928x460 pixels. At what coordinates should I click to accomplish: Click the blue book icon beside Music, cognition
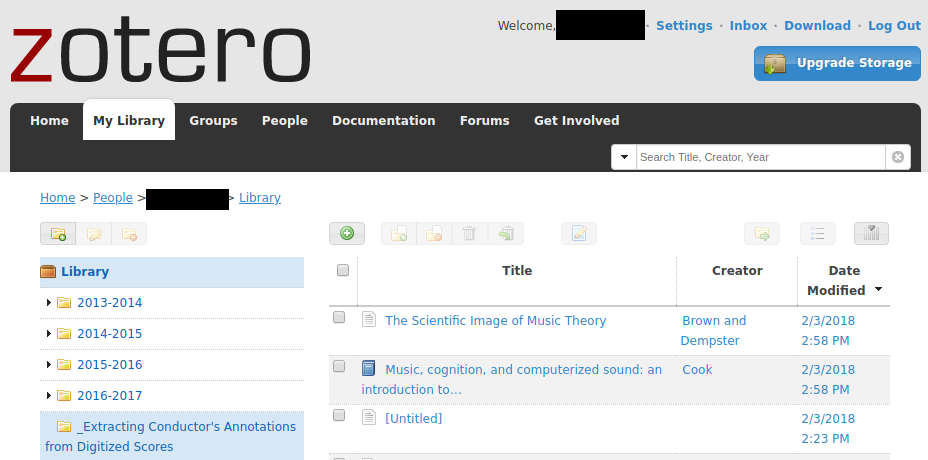click(369, 369)
